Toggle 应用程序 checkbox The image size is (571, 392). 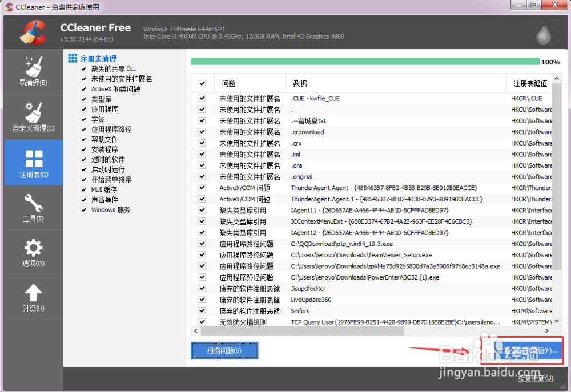[x=84, y=109]
